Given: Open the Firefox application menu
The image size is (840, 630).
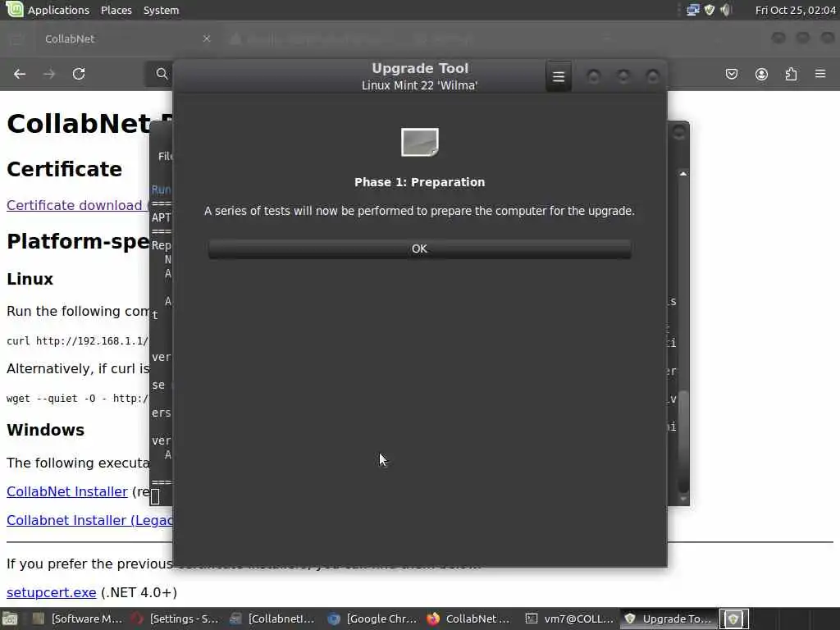Looking at the screenshot, I should pyautogui.click(x=820, y=74).
